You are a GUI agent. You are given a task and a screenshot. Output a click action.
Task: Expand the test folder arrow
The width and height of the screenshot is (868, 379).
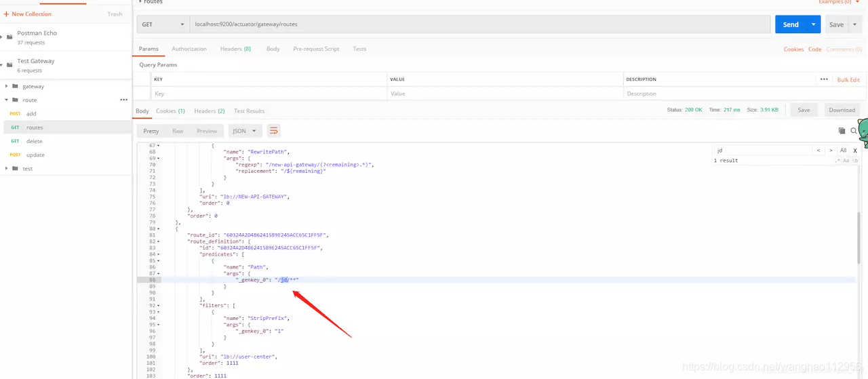6,168
